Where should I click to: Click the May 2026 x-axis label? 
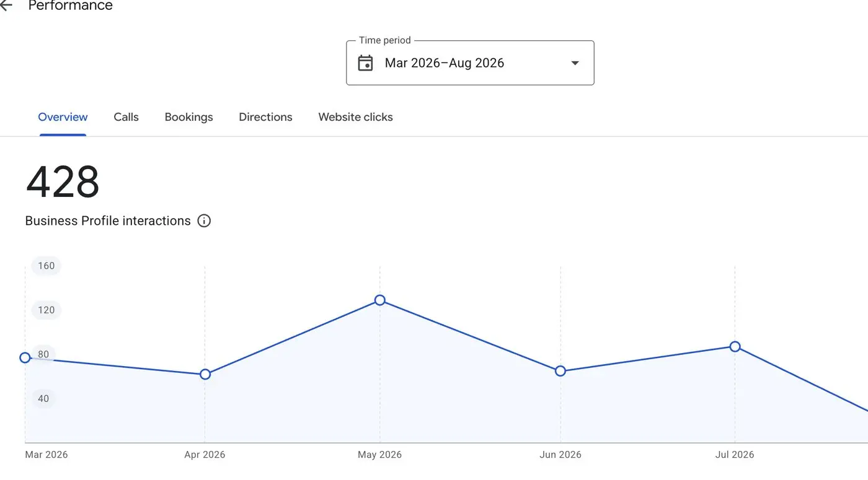(x=379, y=455)
